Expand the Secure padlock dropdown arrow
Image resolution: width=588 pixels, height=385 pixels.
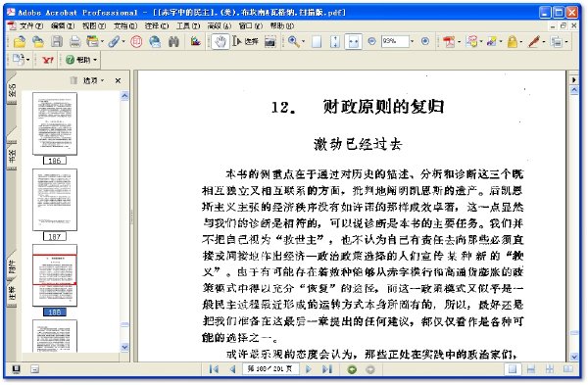tap(521, 41)
